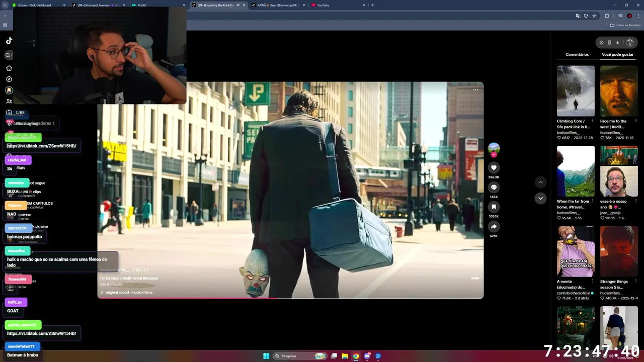Screen dimensions: 644x362
Task: Click TikTok logo in sidebar
Action: [9, 41]
